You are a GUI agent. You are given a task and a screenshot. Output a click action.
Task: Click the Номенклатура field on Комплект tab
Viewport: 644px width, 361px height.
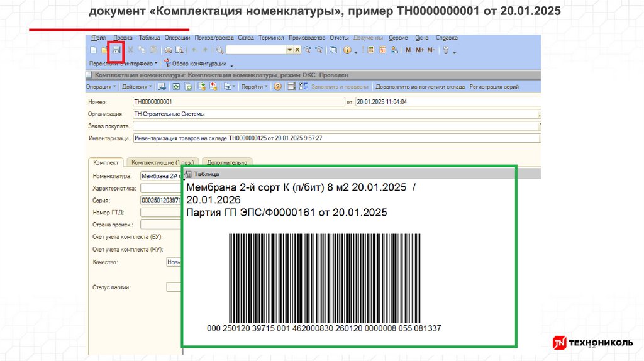[161, 176]
